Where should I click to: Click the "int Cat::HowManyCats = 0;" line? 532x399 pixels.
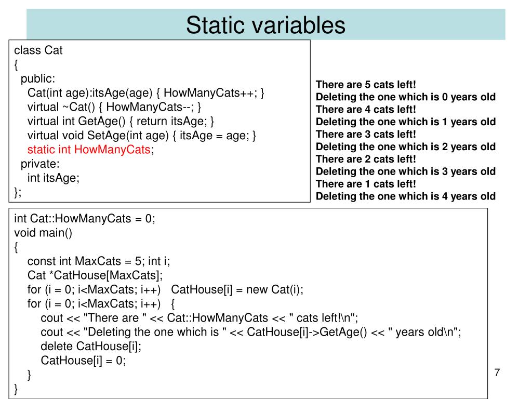click(x=85, y=219)
